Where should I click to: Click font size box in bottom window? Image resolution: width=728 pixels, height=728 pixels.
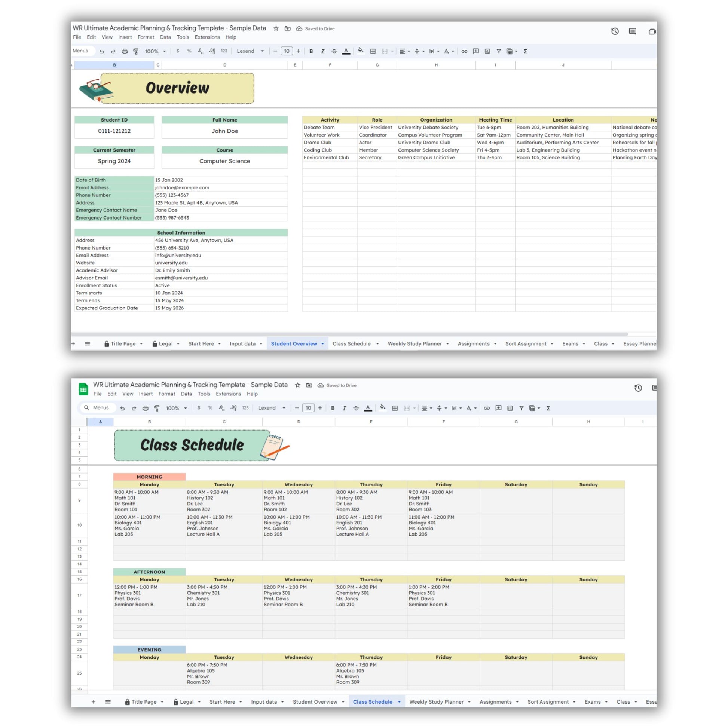[x=308, y=408]
